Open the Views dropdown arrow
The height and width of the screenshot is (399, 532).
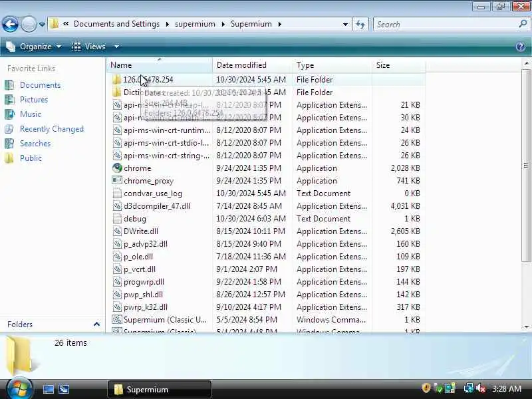point(116,47)
